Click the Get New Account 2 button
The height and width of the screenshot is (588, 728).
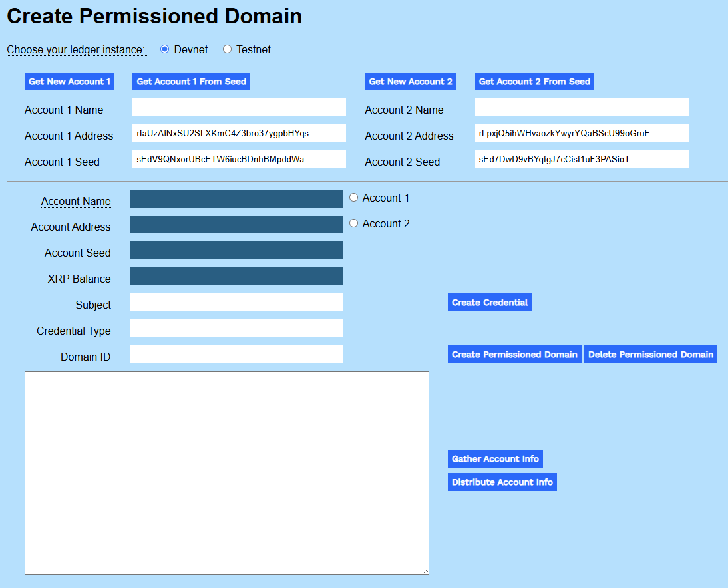pyautogui.click(x=411, y=82)
